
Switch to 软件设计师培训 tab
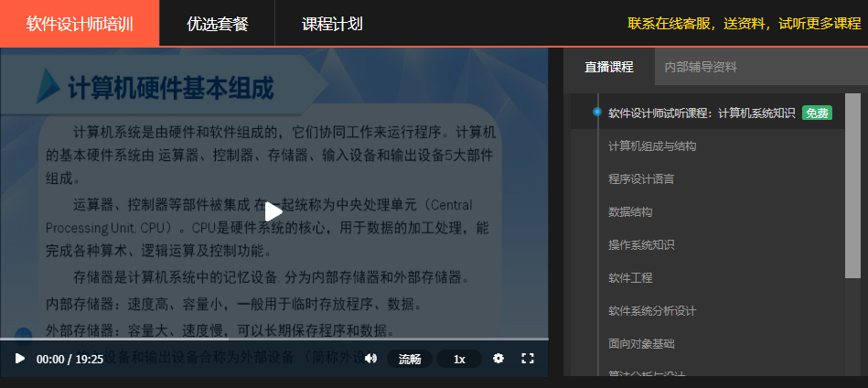click(x=80, y=24)
